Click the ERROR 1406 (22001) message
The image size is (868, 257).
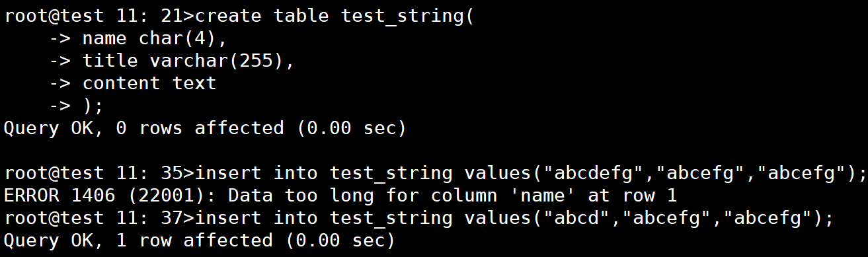(x=340, y=196)
